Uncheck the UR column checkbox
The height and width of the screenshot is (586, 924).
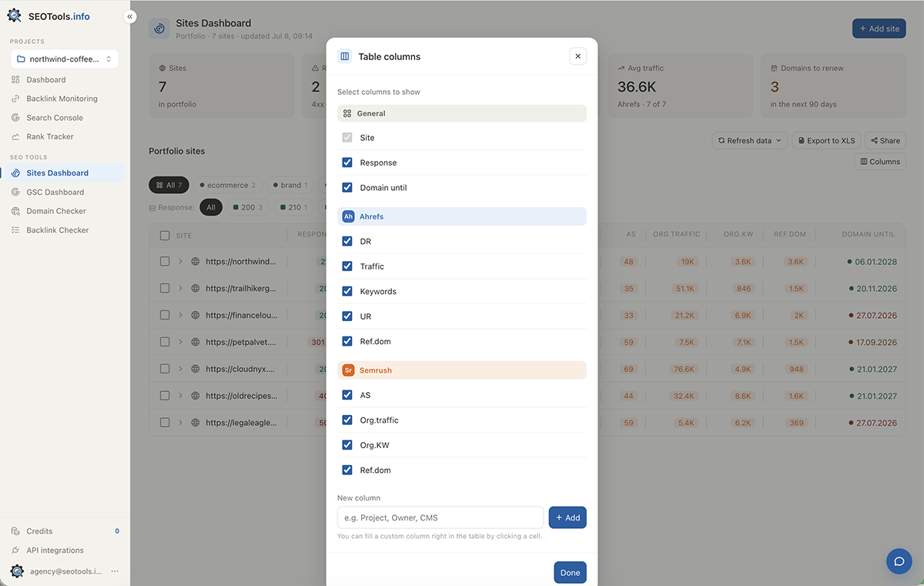[x=347, y=316]
